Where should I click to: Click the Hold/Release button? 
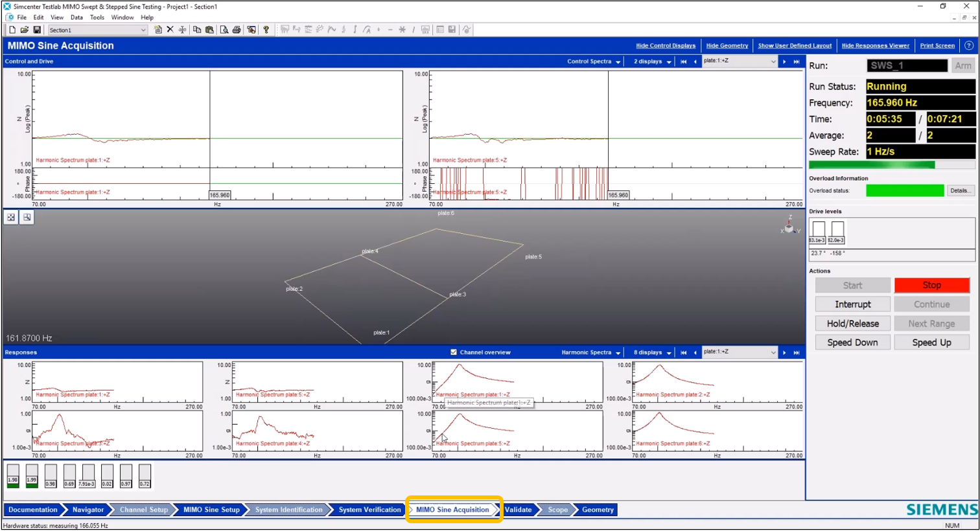pos(852,323)
